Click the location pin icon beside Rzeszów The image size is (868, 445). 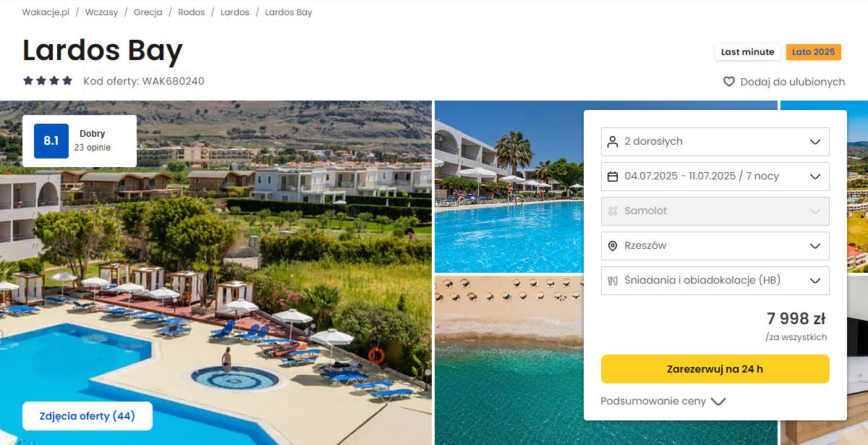pos(613,246)
